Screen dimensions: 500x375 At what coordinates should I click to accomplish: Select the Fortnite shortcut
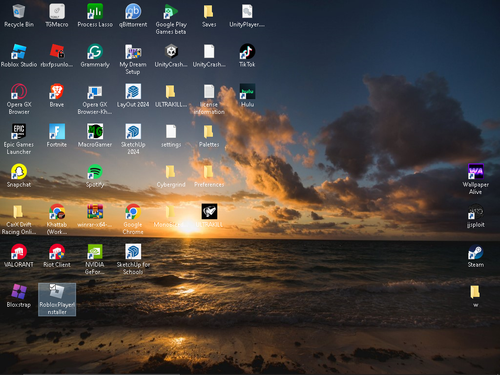(x=57, y=132)
